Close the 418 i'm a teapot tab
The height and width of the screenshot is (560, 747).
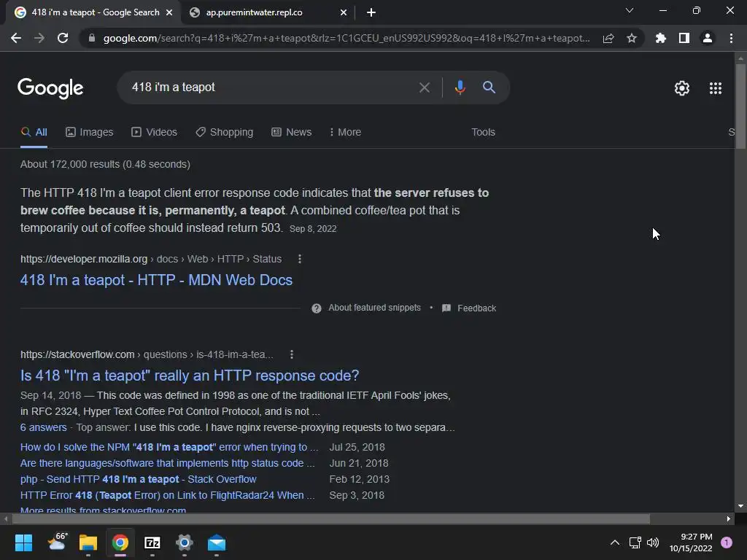pyautogui.click(x=169, y=12)
